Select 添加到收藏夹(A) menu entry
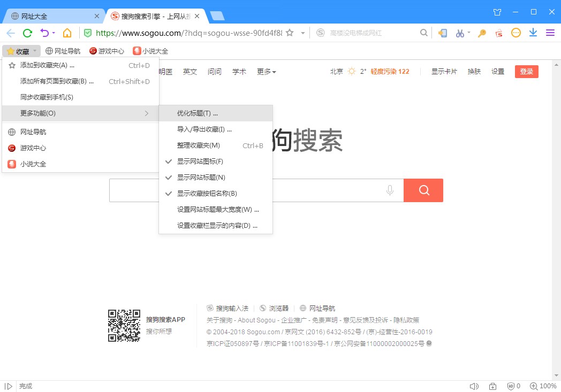 coord(80,65)
